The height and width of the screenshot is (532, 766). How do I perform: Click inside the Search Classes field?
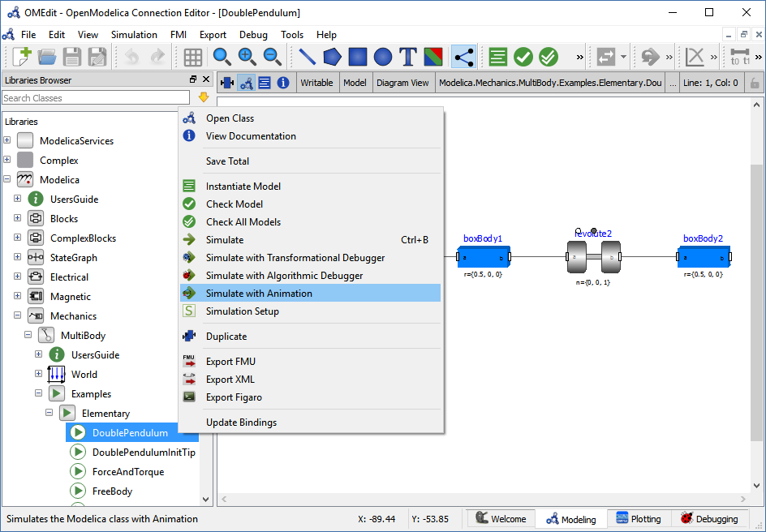point(95,97)
